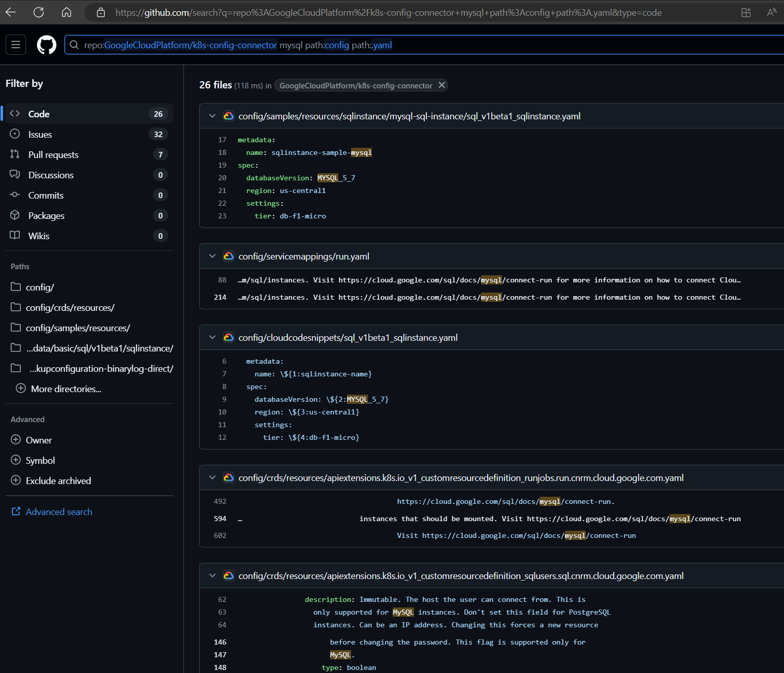Open the browser home page icon
The width and height of the screenshot is (784, 673).
67,12
